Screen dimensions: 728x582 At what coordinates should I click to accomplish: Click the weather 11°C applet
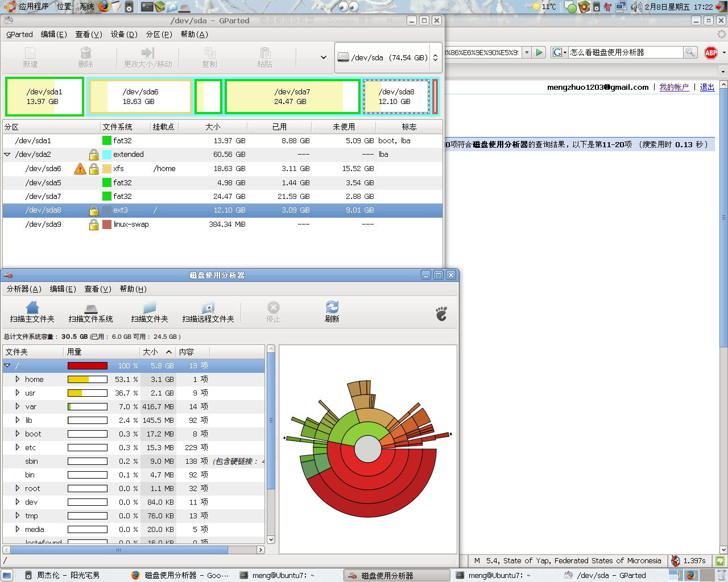[x=544, y=7]
